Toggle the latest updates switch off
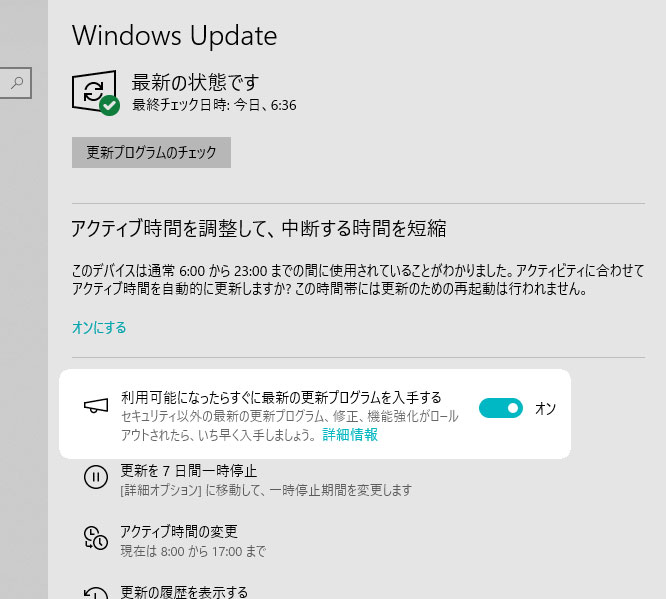 (x=501, y=408)
